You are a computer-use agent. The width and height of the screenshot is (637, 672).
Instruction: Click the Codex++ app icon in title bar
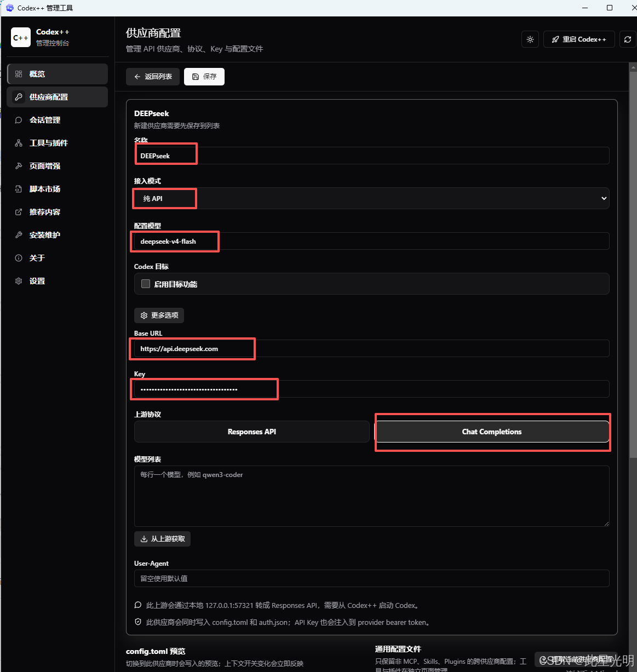9,8
